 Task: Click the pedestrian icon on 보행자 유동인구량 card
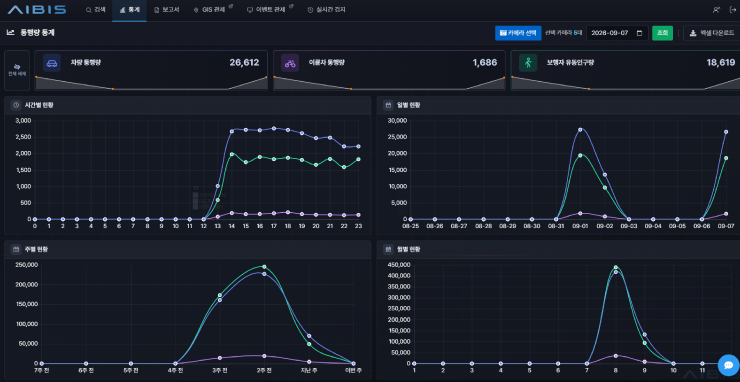pos(528,63)
